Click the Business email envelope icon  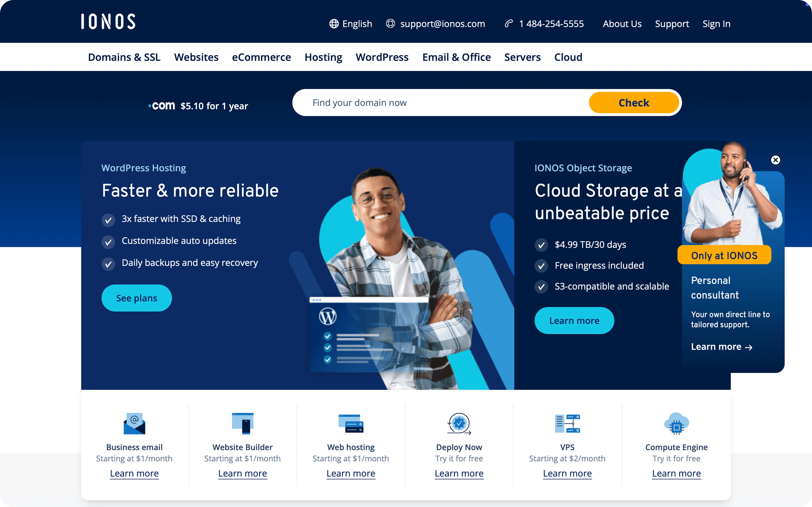click(x=134, y=423)
